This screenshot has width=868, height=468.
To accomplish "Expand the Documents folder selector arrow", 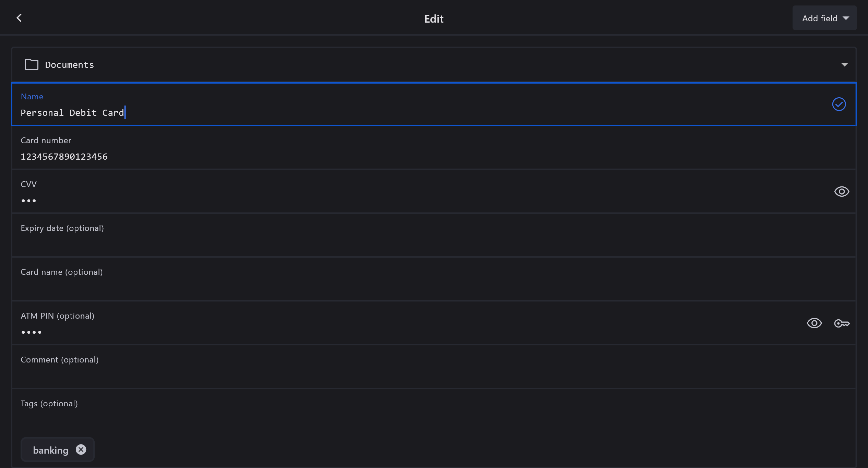I will (844, 65).
